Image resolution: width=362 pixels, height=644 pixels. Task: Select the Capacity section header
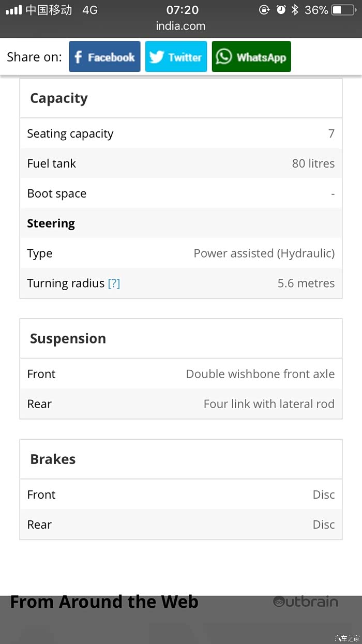59,98
